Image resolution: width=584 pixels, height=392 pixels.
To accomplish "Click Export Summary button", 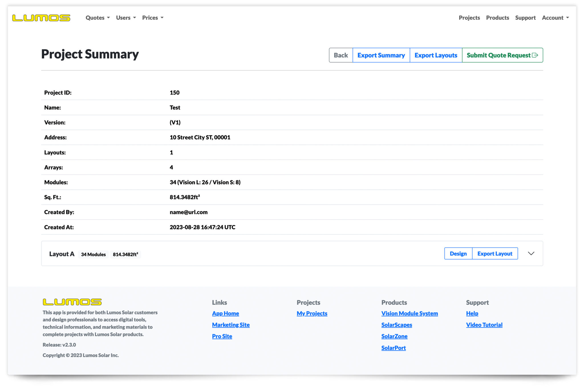I will [381, 55].
